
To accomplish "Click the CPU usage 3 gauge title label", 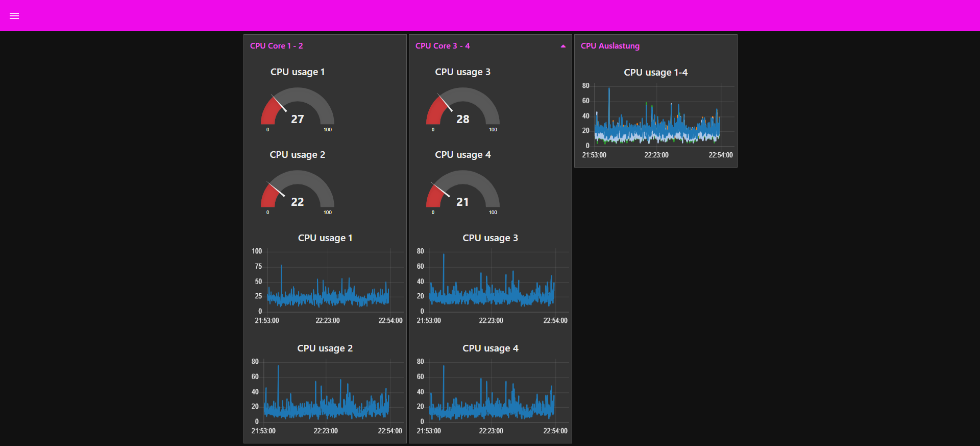I will coord(463,72).
